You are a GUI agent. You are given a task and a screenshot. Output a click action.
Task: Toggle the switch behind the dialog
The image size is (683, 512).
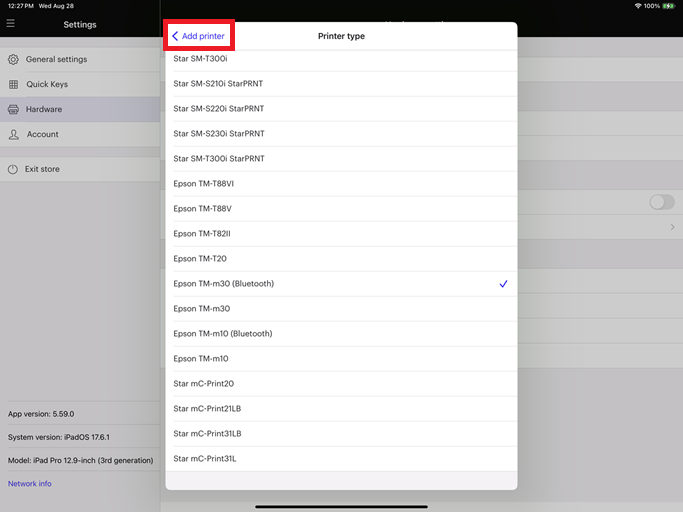pyautogui.click(x=662, y=202)
